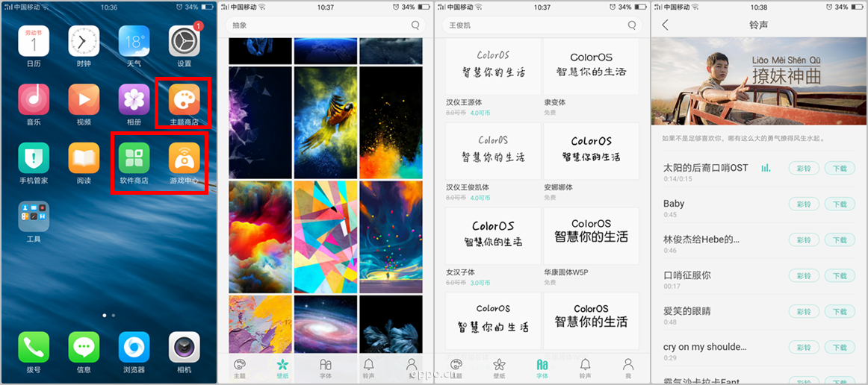Select the flower wallpaper tab on fonts screen
Screen dimensions: 868x385
[x=499, y=368]
